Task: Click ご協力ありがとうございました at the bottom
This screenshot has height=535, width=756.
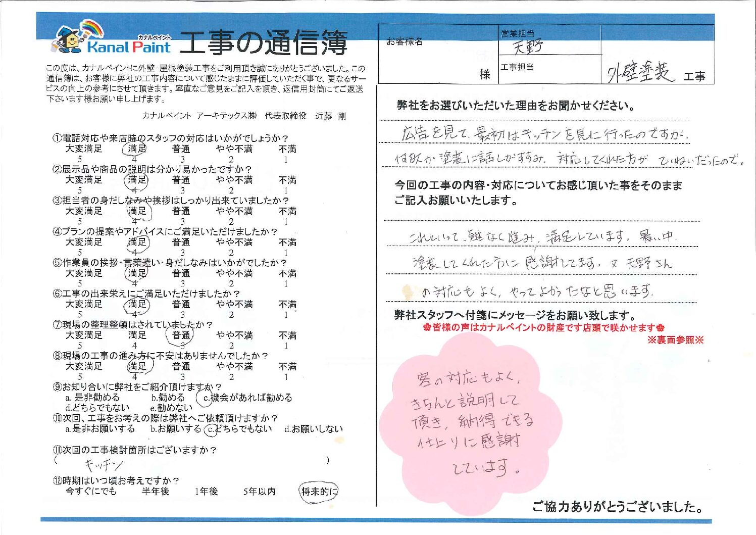Action: (x=617, y=507)
